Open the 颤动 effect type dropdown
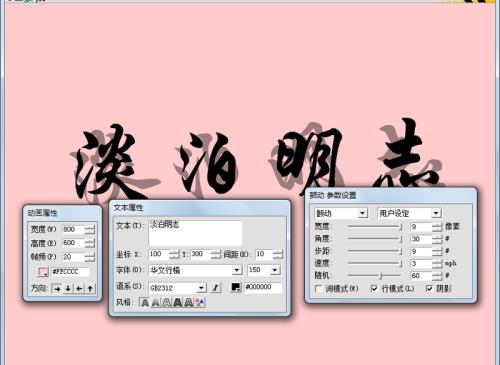This screenshot has width=500, height=365. (363, 213)
